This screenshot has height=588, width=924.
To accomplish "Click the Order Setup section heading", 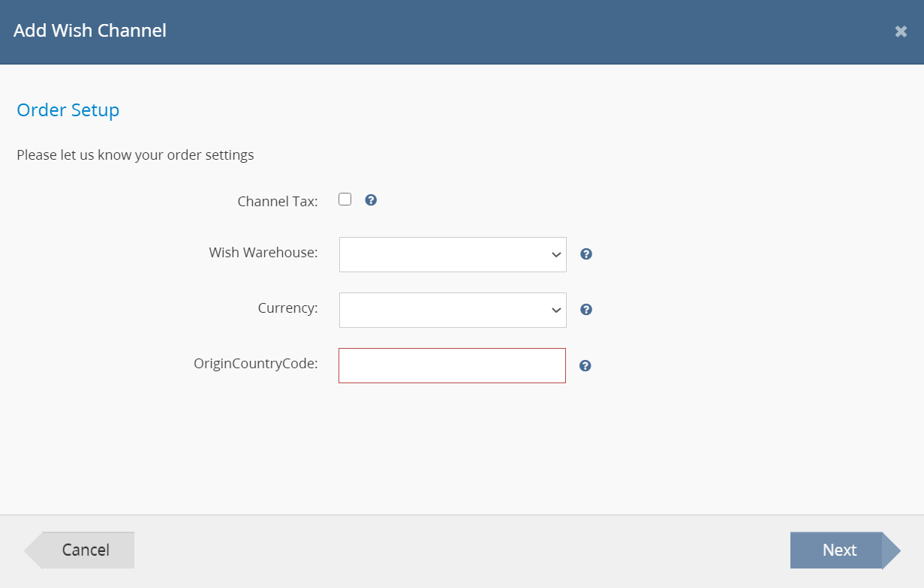I will (x=68, y=110).
